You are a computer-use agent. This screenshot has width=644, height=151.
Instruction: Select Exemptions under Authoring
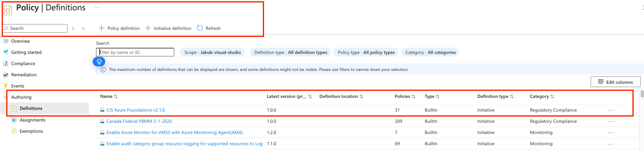(31, 131)
